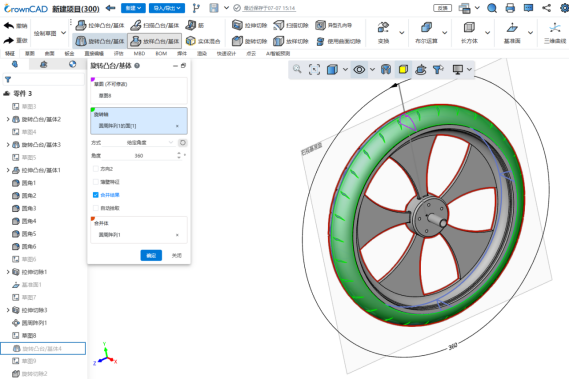Click the section view icon in view toolbar
570x379 pixels.
tap(386, 69)
